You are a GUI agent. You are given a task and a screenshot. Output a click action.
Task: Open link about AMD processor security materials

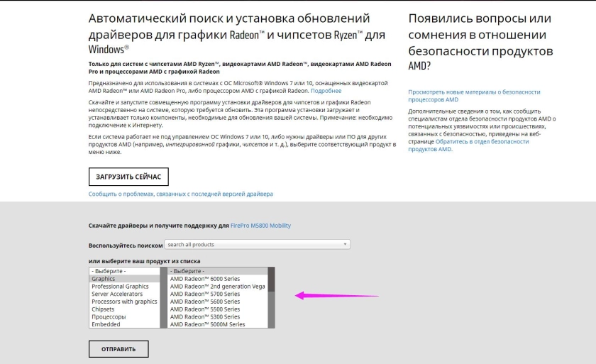pyautogui.click(x=474, y=96)
